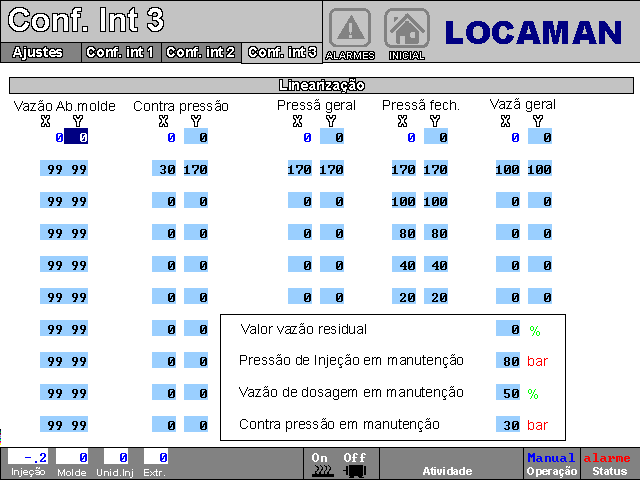Select the Injeção value field
Screen dimensions: 640x480
(27, 457)
